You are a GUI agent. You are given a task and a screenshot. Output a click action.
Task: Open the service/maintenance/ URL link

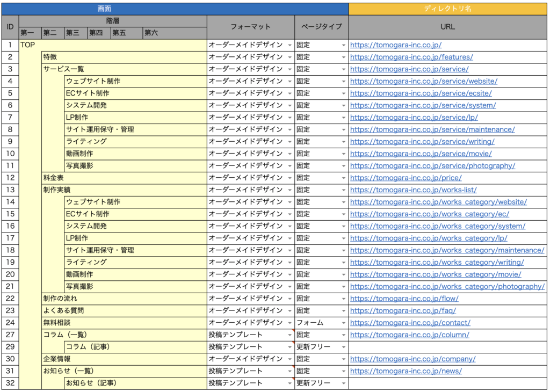pyautogui.click(x=432, y=129)
